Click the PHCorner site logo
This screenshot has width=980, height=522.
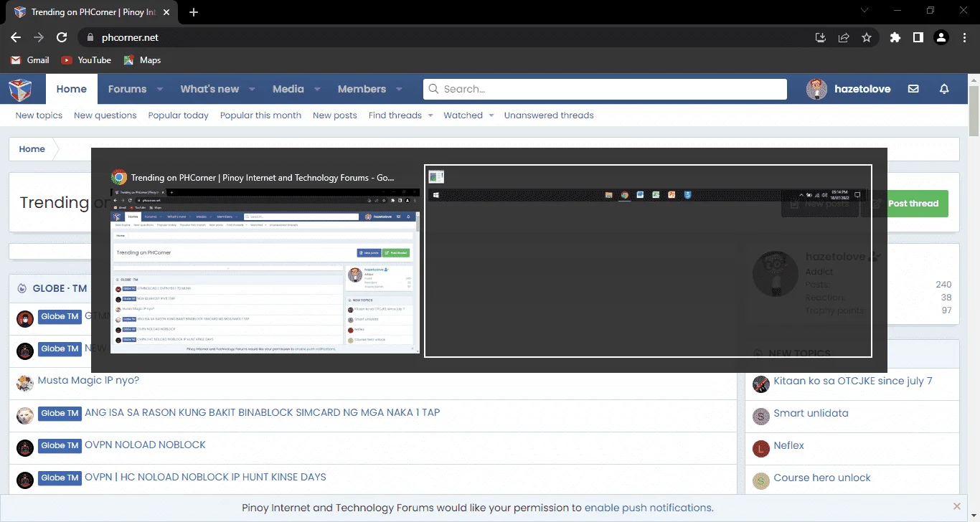point(21,90)
